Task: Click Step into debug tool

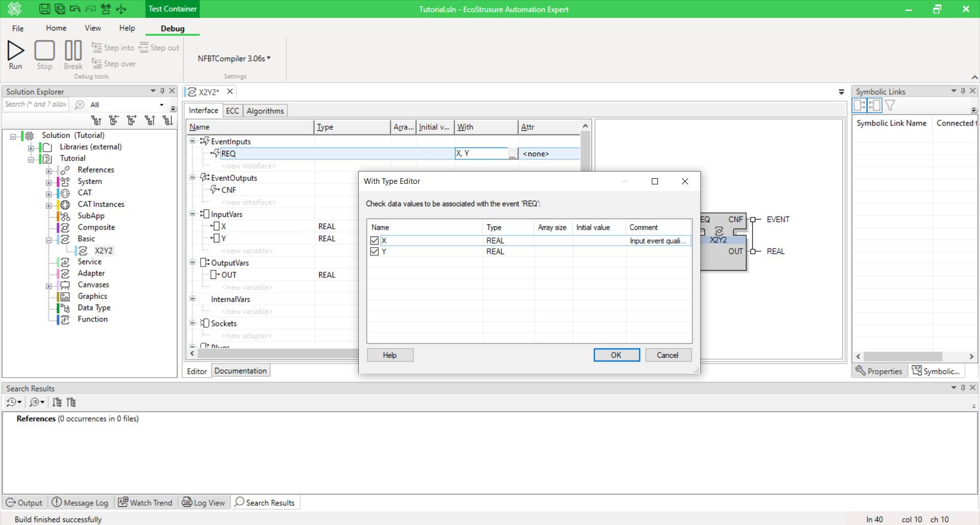Action: pos(113,47)
